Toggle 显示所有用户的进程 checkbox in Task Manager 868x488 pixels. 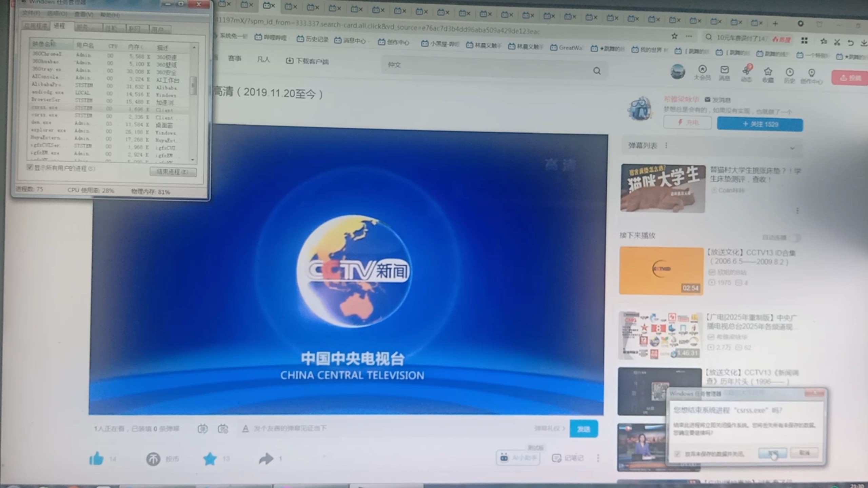30,167
